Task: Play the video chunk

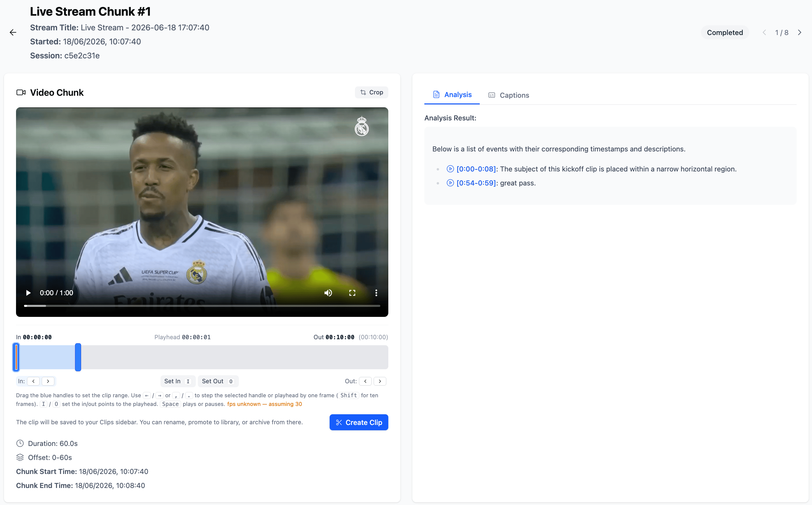Action: [28, 293]
